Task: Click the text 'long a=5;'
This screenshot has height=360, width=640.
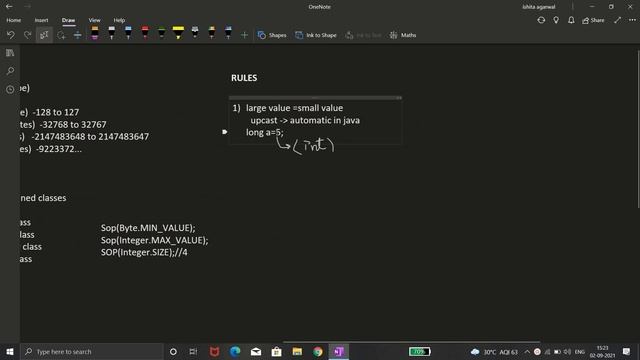Action: (x=264, y=132)
